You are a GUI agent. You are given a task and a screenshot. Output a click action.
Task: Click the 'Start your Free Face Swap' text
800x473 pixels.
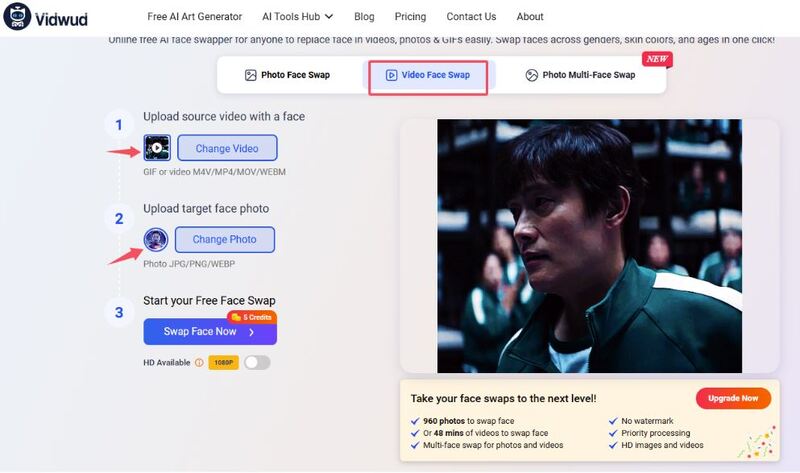(209, 301)
